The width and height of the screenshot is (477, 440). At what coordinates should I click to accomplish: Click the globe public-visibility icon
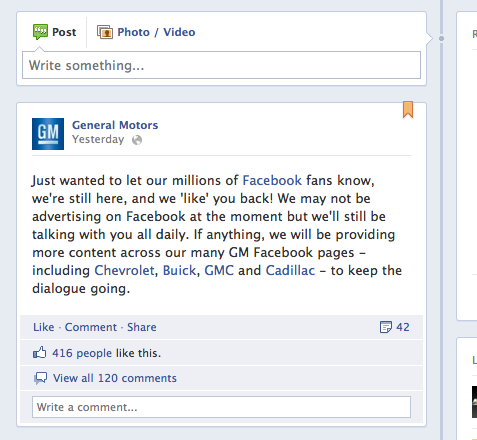[x=137, y=140]
